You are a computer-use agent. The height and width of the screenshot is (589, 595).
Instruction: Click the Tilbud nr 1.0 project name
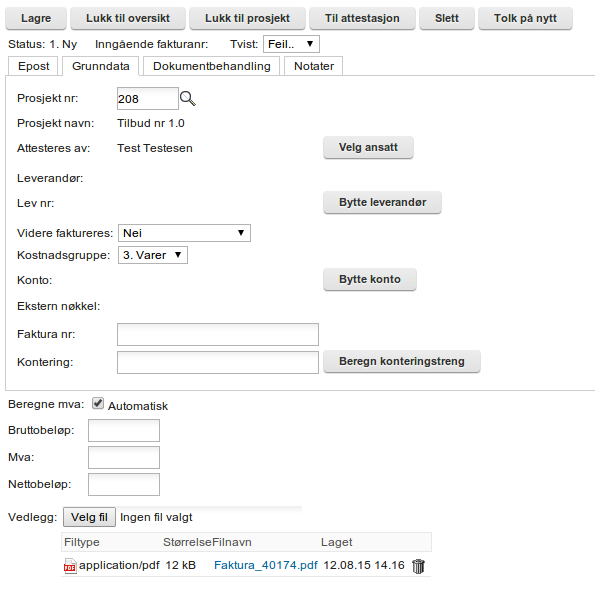pyautogui.click(x=151, y=123)
